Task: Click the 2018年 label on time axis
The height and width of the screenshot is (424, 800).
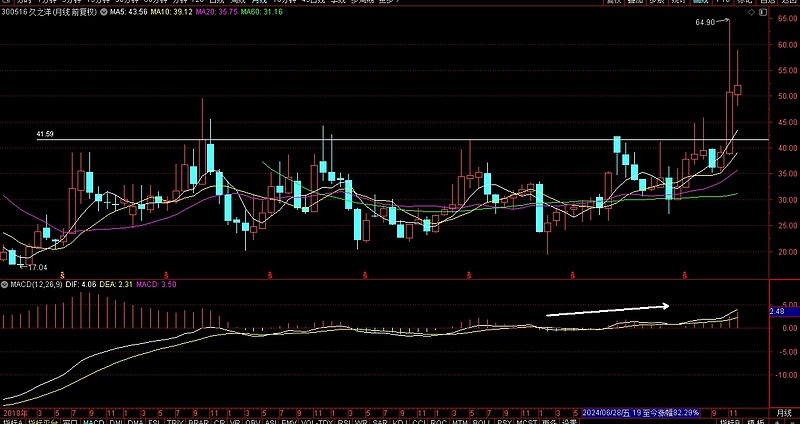Action: click(15, 412)
